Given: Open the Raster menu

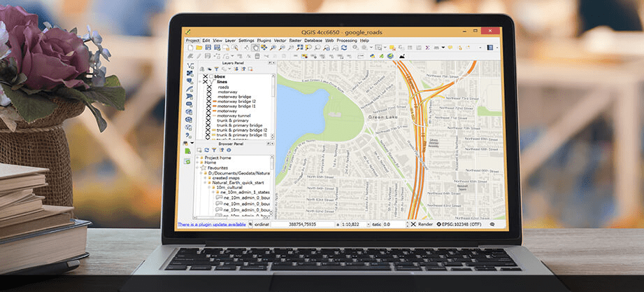Looking at the screenshot, I should coord(295,41).
